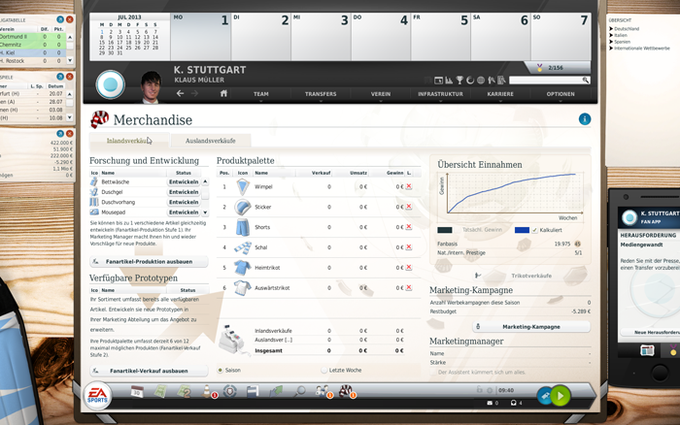Switch to the Inlandsverkäufe tab
The width and height of the screenshot is (680, 425).
(129, 141)
